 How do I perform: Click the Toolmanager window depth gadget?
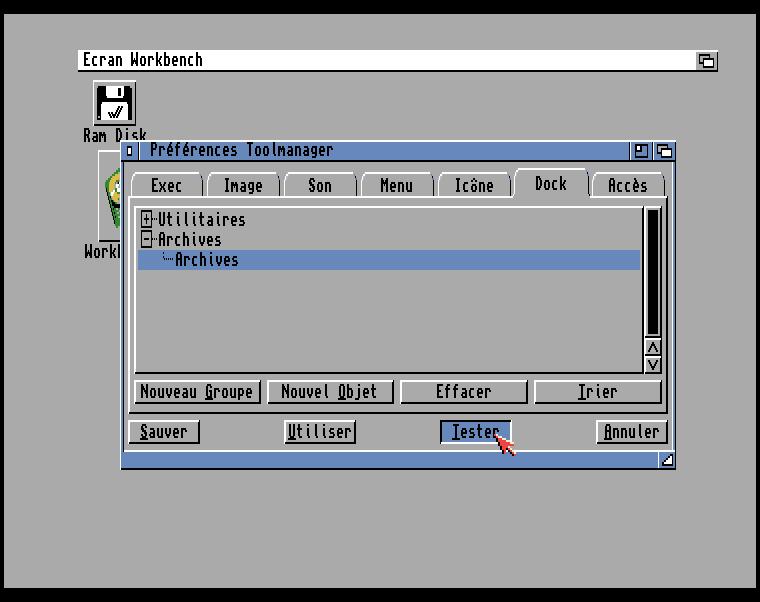(x=664, y=151)
